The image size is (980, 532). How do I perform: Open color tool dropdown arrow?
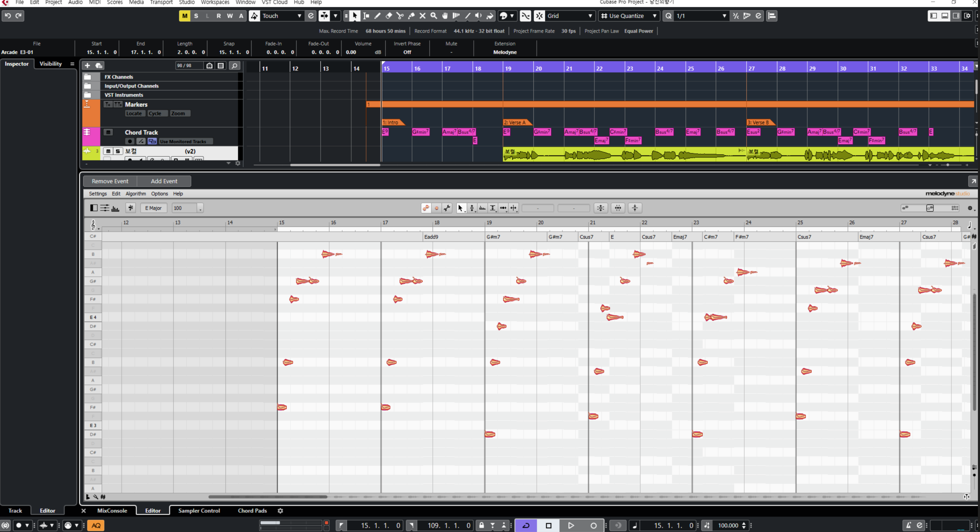coord(512,16)
